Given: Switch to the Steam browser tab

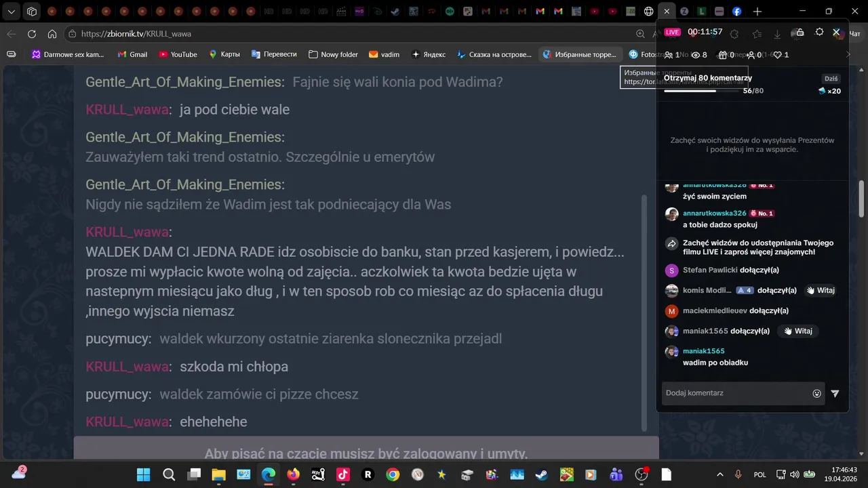Looking at the screenshot, I should point(396,12).
